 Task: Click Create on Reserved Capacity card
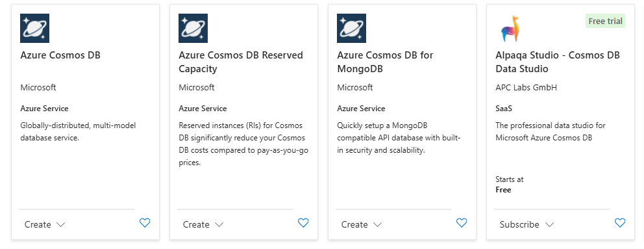coord(196,224)
